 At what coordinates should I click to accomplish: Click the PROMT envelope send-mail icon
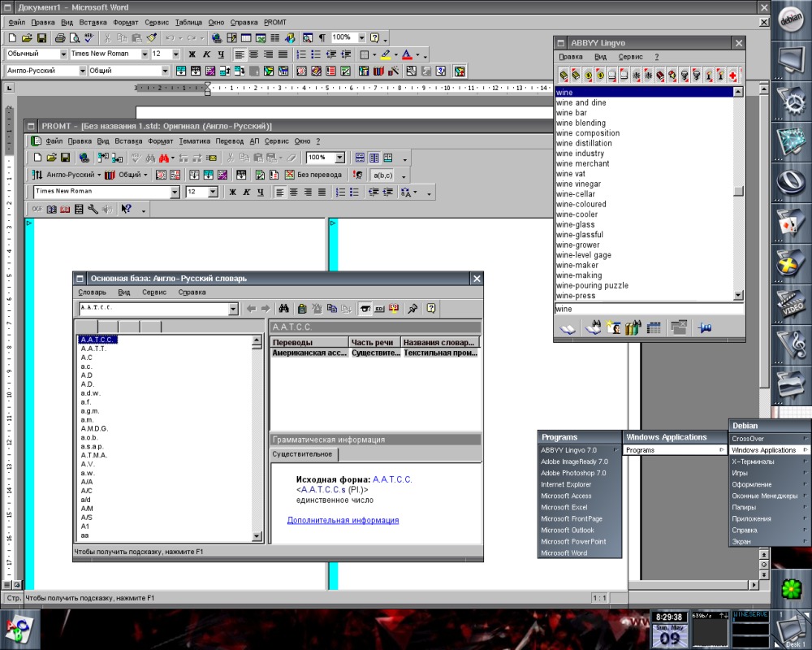click(211, 158)
